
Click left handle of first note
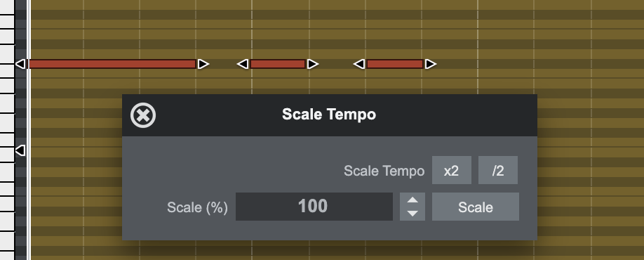pos(20,64)
